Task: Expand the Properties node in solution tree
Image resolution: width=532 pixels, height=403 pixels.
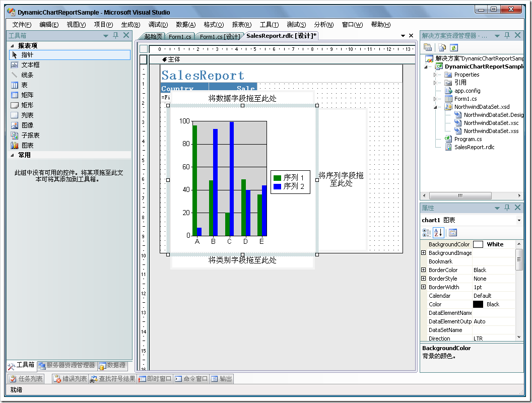Action: [x=435, y=75]
